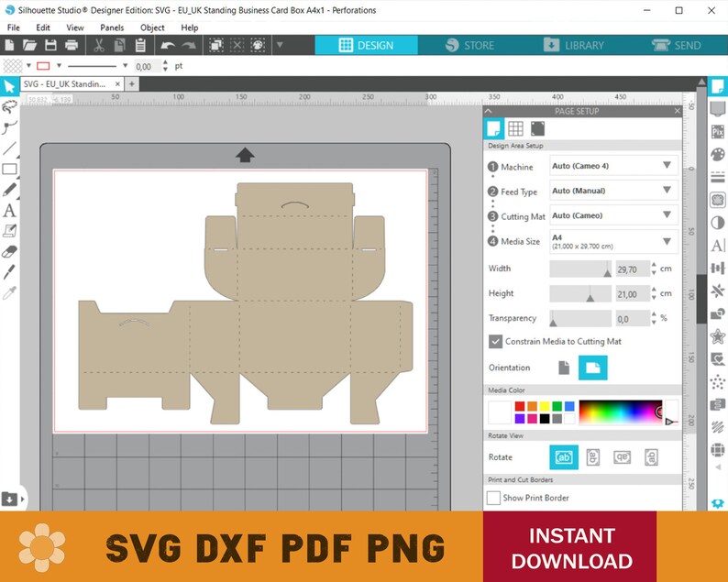Open the PixScan panel icon

click(x=717, y=132)
